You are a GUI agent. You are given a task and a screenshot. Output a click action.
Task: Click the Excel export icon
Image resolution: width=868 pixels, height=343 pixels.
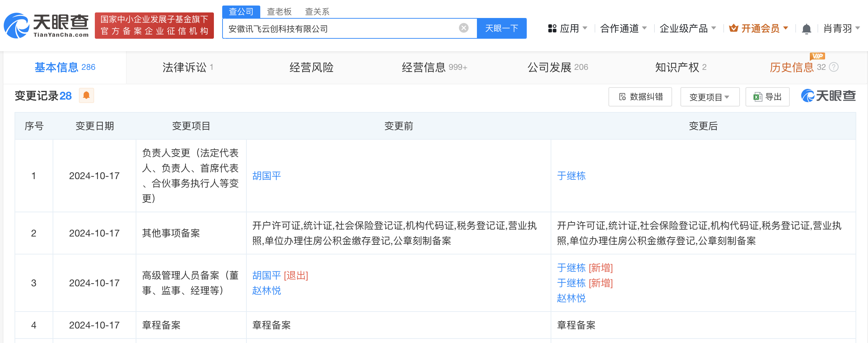(758, 97)
